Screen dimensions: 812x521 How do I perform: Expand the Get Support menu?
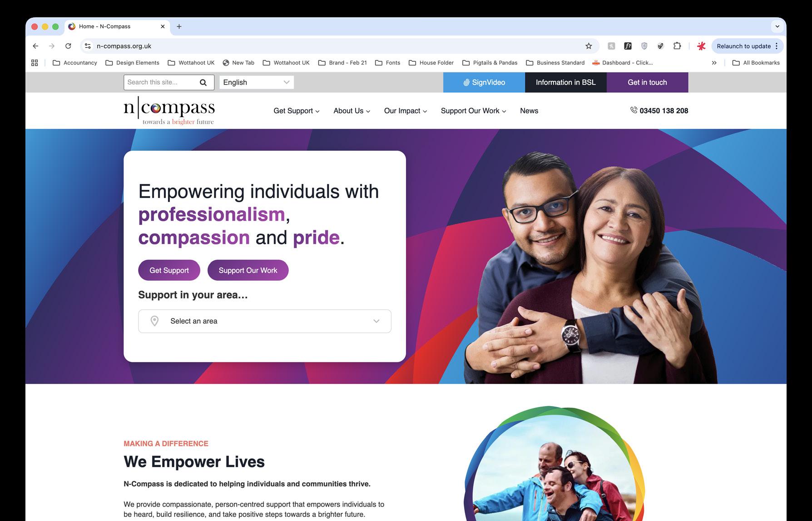[x=297, y=111]
